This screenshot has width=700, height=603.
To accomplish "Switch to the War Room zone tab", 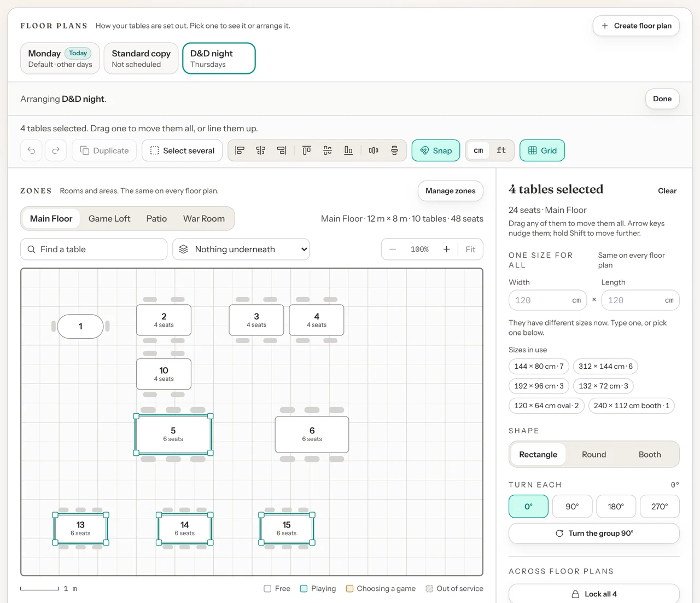I will coord(204,219).
